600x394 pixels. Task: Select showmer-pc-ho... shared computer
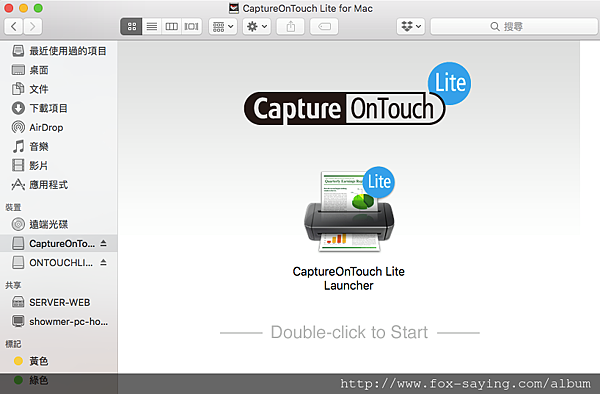click(x=59, y=321)
